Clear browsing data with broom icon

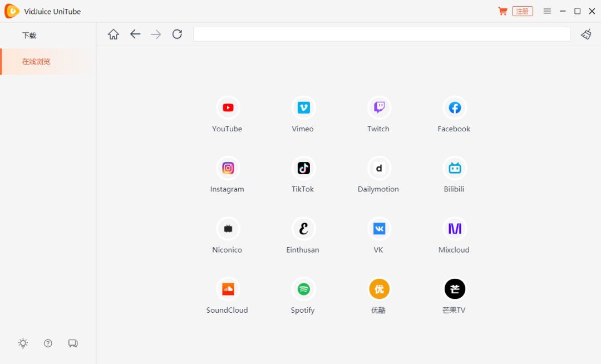tap(585, 34)
